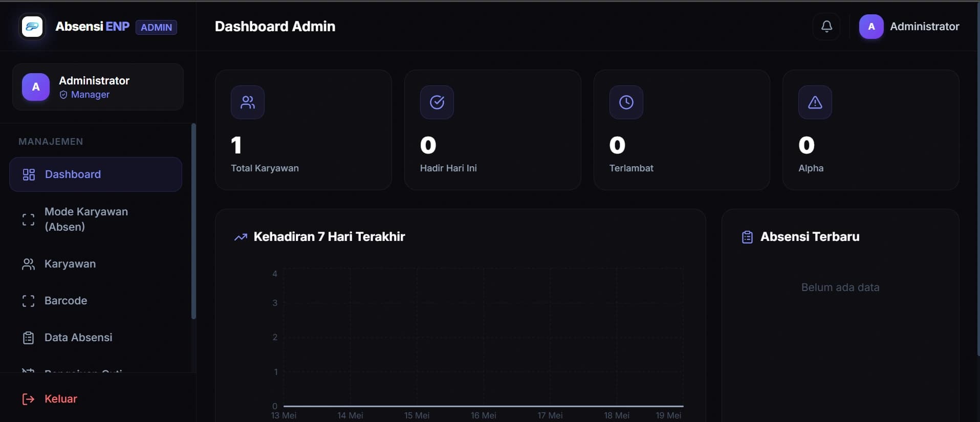Open the Data Absensi page
Screen dimensions: 980x422
[96, 338]
